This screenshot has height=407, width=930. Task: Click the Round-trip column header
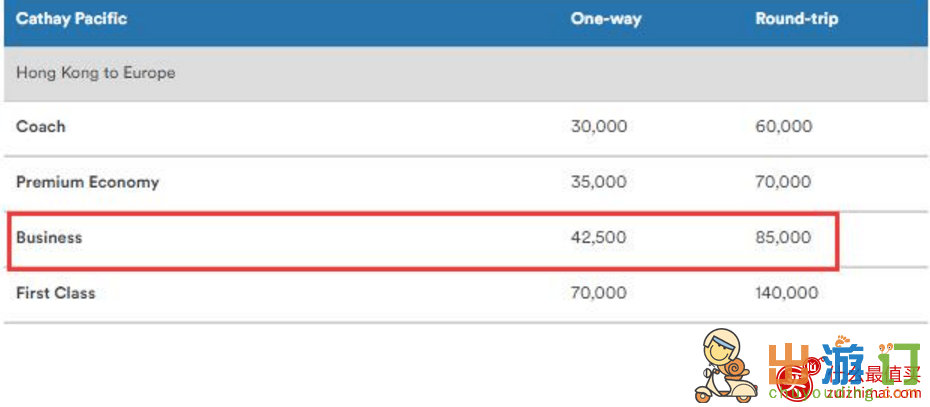[797, 19]
